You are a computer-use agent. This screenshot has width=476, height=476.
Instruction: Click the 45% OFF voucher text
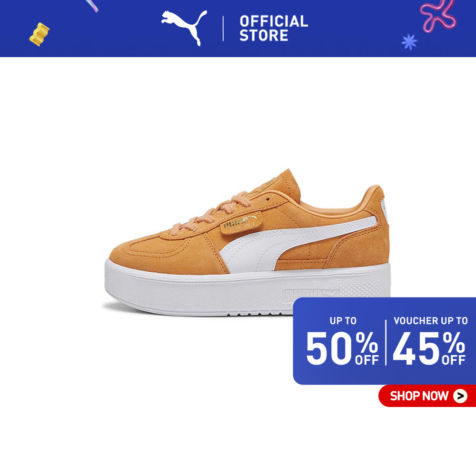point(429,348)
